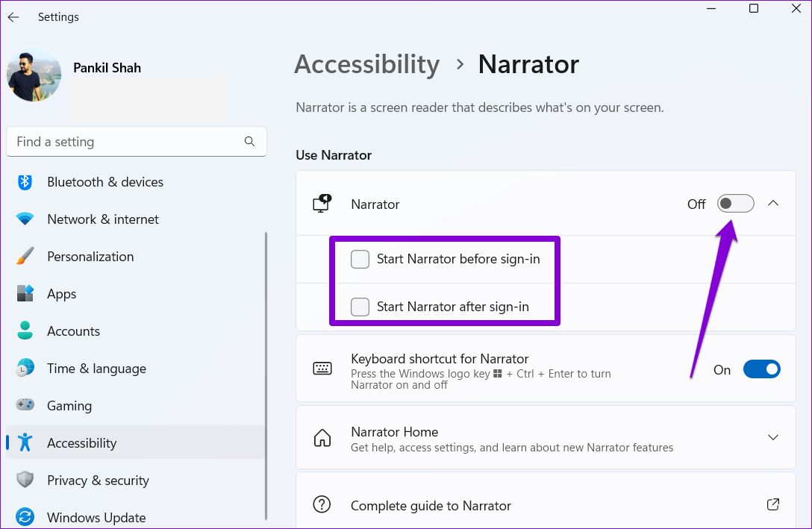Open Complete guide to Narrator
Viewport: 812px width, 529px height.
pyautogui.click(x=431, y=506)
